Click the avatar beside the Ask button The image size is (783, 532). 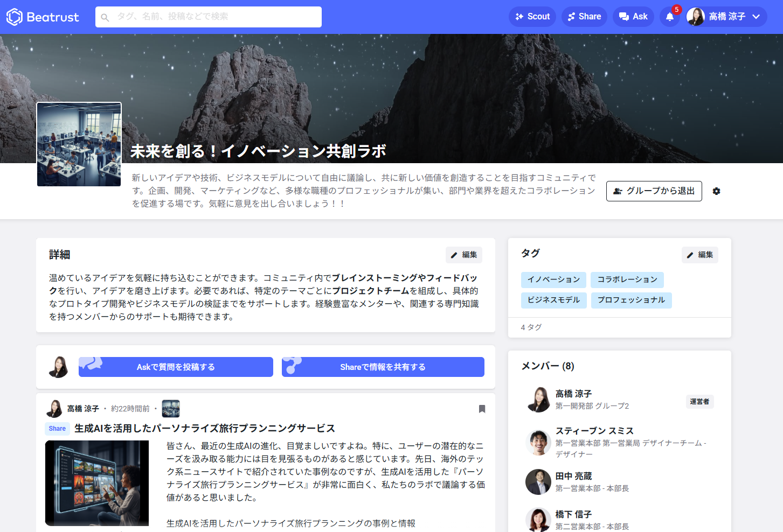(x=58, y=367)
